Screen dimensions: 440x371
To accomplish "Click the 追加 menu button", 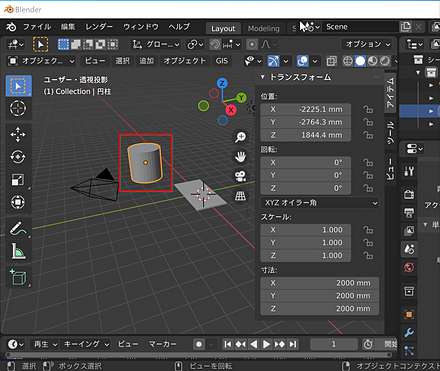I will click(x=147, y=61).
